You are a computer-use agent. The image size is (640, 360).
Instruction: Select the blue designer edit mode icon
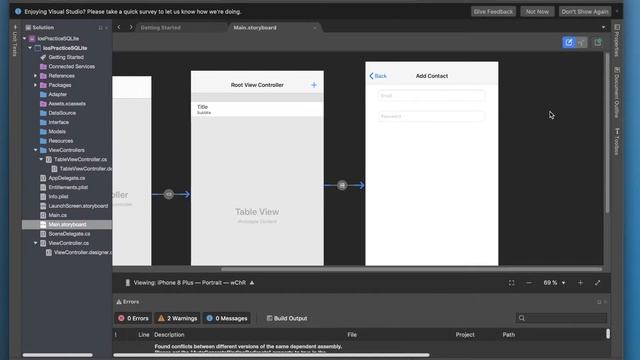569,42
